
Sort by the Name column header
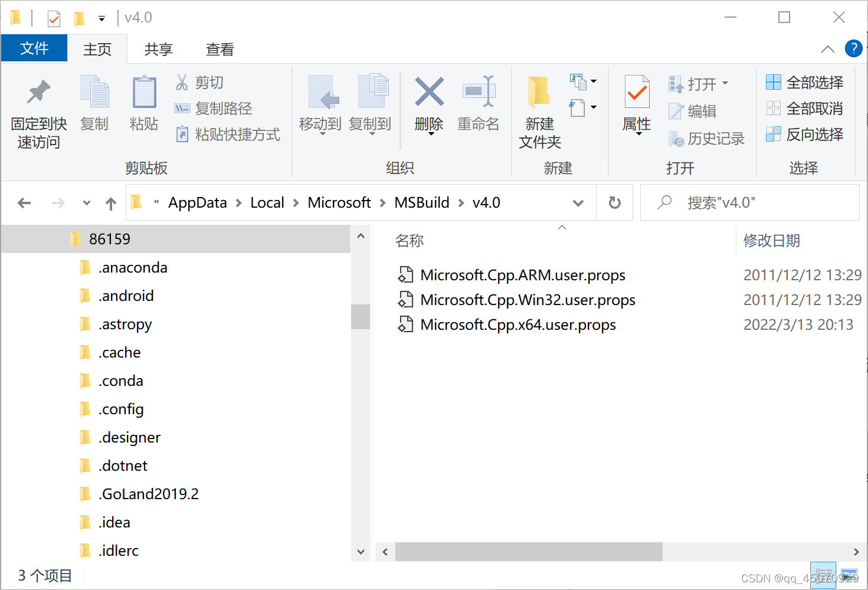tap(410, 241)
